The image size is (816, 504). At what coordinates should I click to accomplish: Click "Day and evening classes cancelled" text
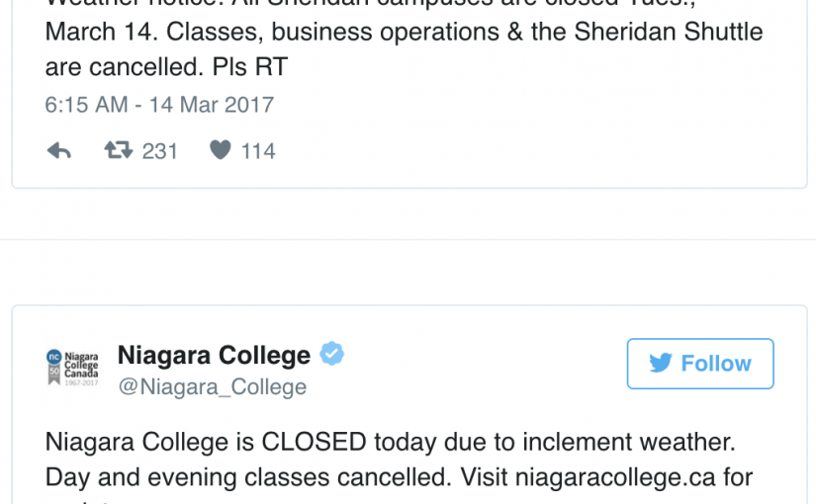pyautogui.click(x=247, y=477)
